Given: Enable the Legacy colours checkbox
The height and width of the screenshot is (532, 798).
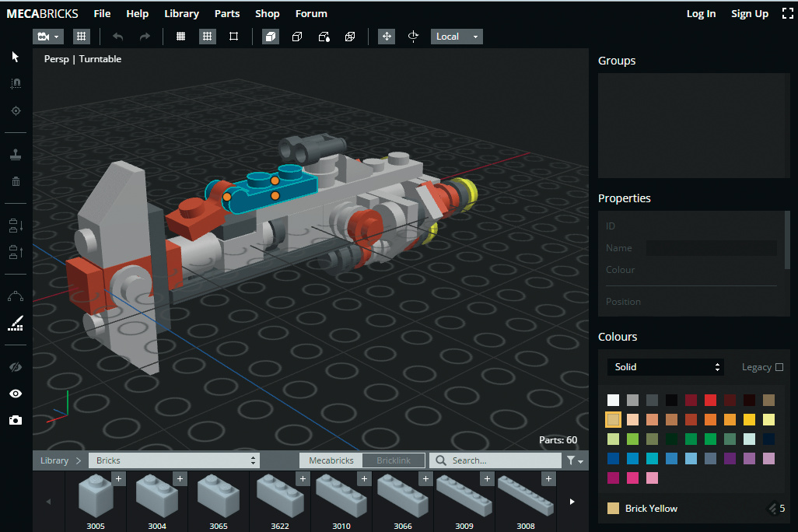Looking at the screenshot, I should pos(779,367).
